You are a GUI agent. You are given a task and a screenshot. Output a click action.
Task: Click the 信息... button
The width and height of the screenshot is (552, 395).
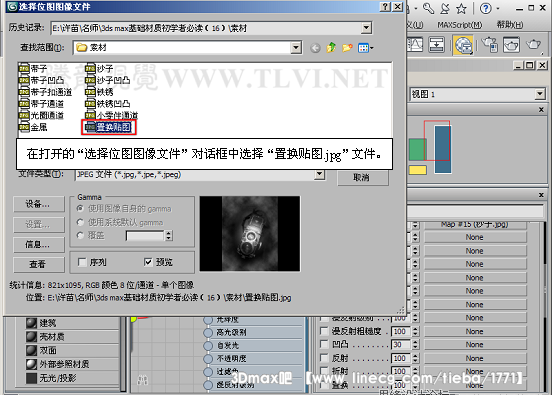click(39, 245)
